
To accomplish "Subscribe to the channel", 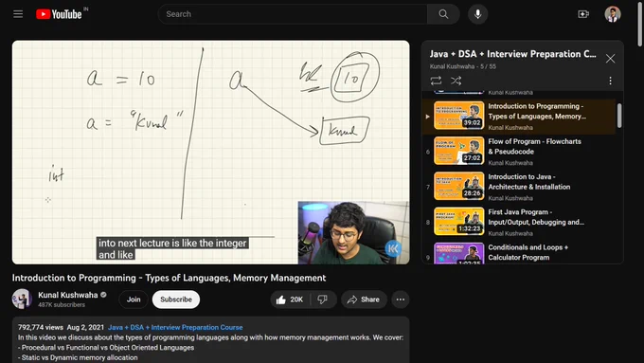I will tap(176, 299).
